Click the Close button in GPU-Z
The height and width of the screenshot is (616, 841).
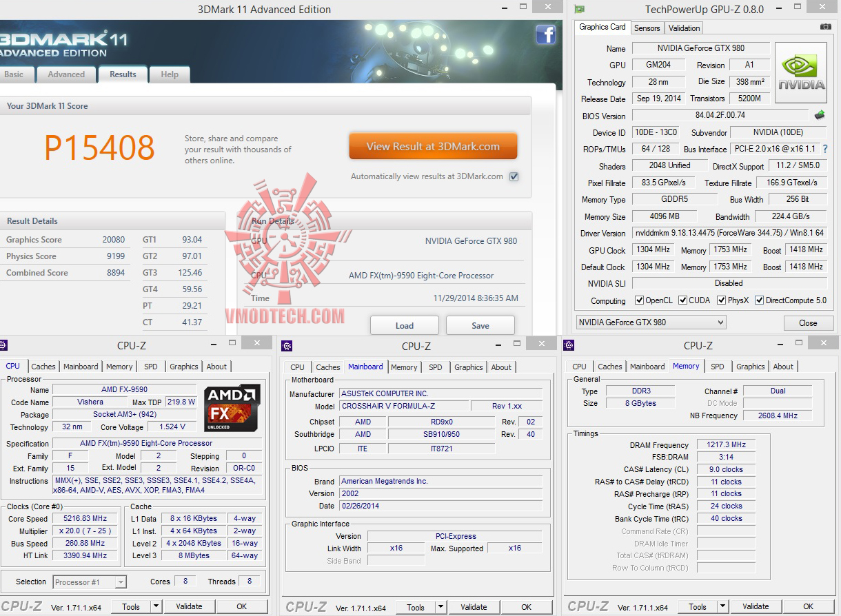click(x=808, y=322)
